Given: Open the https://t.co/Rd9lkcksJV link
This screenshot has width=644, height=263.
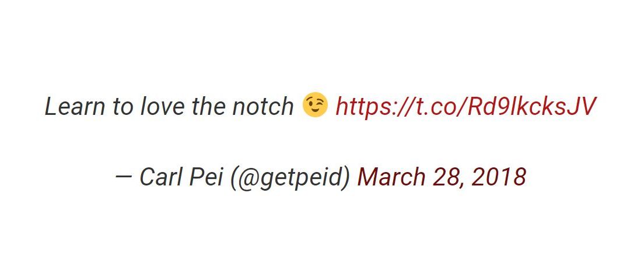Looking at the screenshot, I should click(x=466, y=107).
